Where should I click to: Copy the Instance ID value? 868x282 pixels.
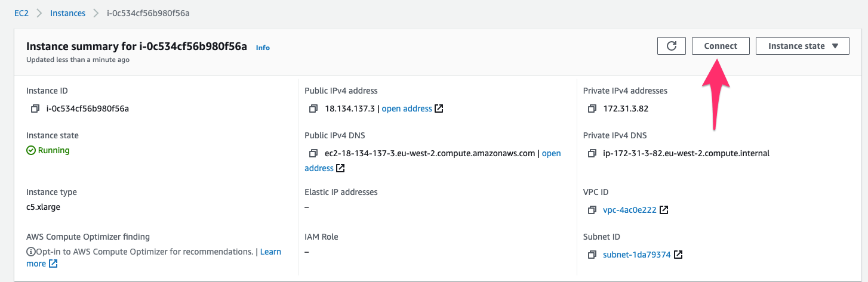[35, 109]
